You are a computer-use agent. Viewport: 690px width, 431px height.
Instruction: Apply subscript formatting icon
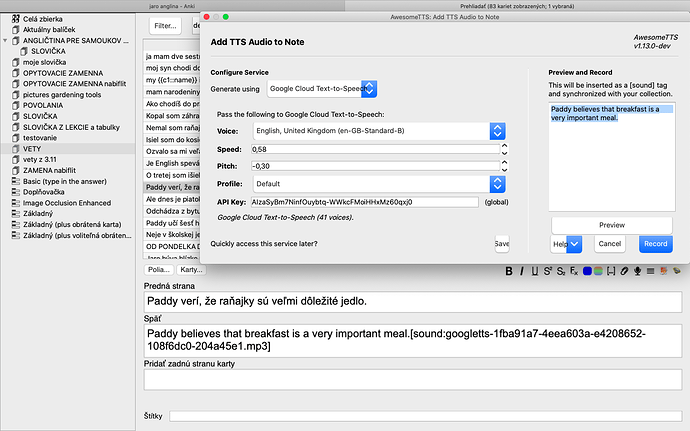pyautogui.click(x=561, y=271)
